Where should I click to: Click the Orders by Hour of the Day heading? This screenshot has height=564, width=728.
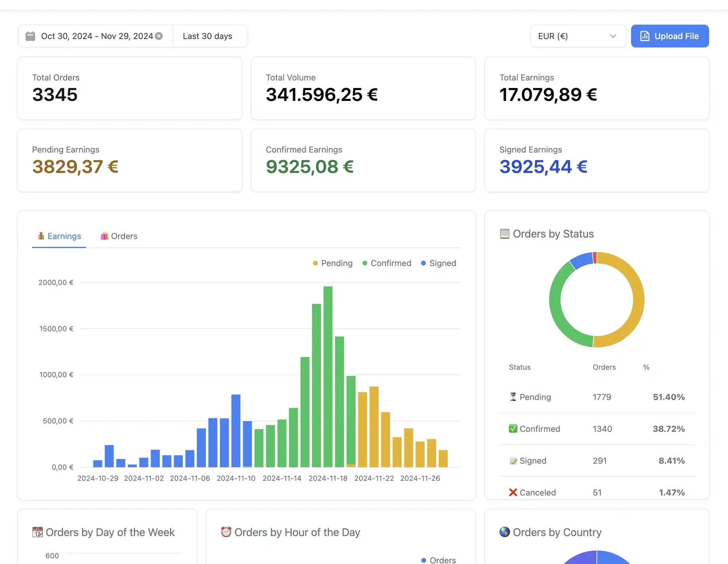point(297,532)
